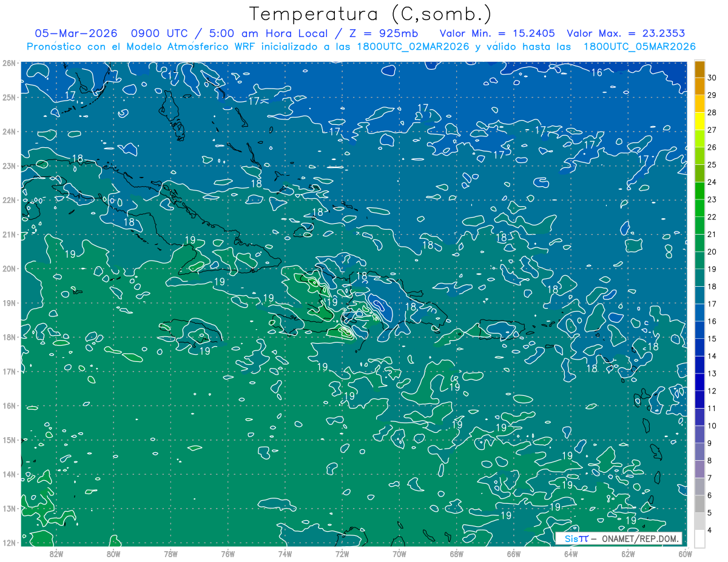Click the legend scale value 11
The image size is (728, 562).
pos(712,408)
